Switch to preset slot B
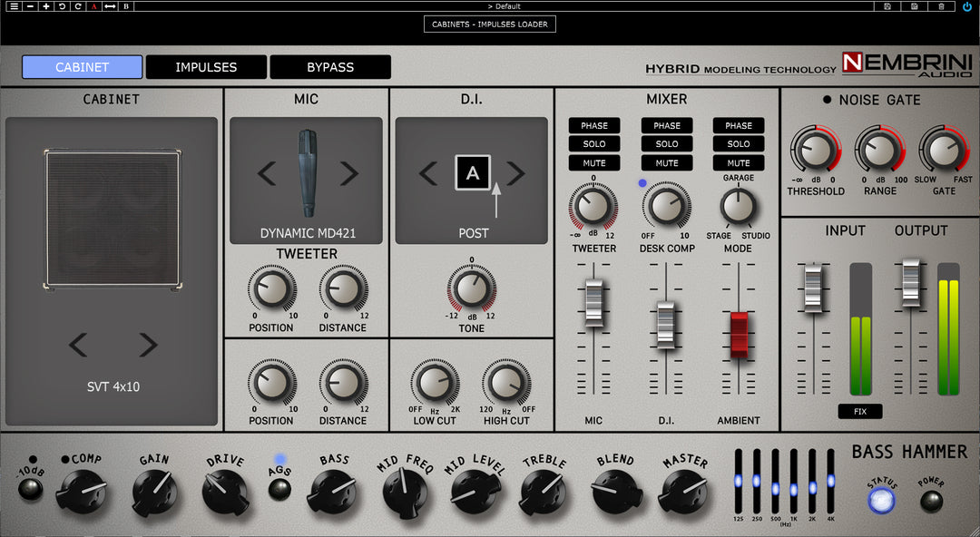Viewport: 980px width, 537px height. pyautogui.click(x=124, y=5)
